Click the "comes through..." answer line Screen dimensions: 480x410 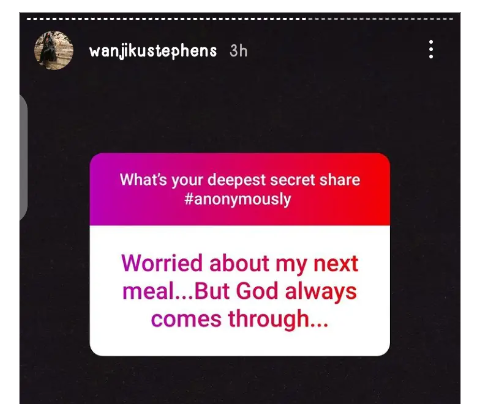[x=240, y=319]
